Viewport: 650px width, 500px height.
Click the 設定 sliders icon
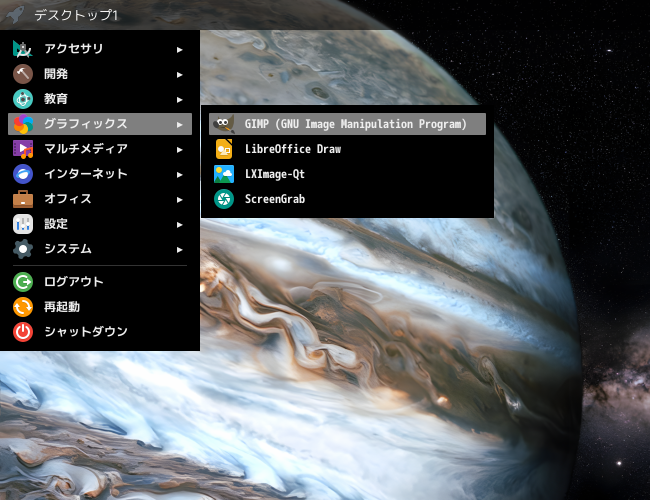23,224
